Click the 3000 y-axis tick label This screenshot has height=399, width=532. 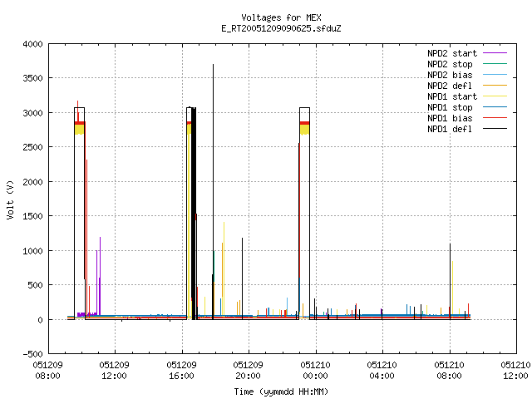(32, 113)
